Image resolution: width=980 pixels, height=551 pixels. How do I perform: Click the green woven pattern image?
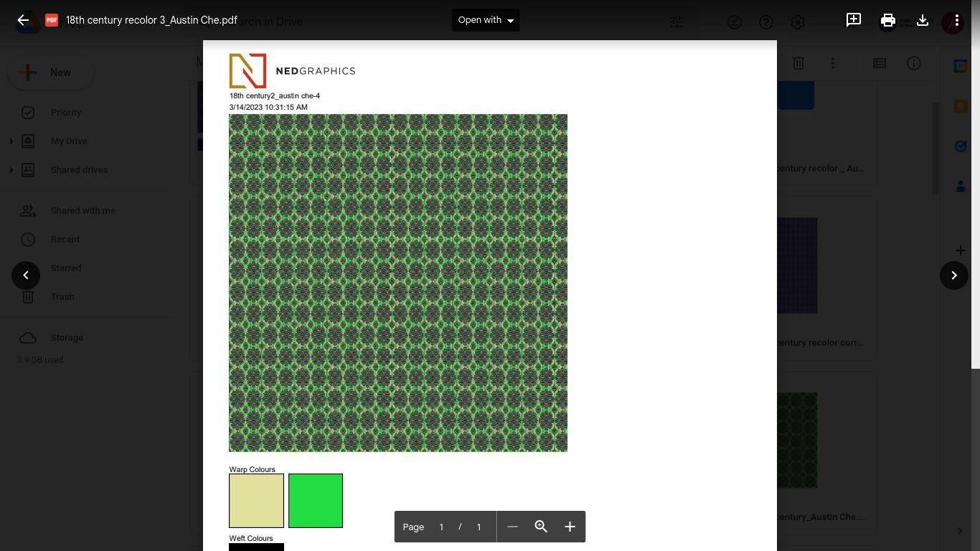[x=398, y=283]
